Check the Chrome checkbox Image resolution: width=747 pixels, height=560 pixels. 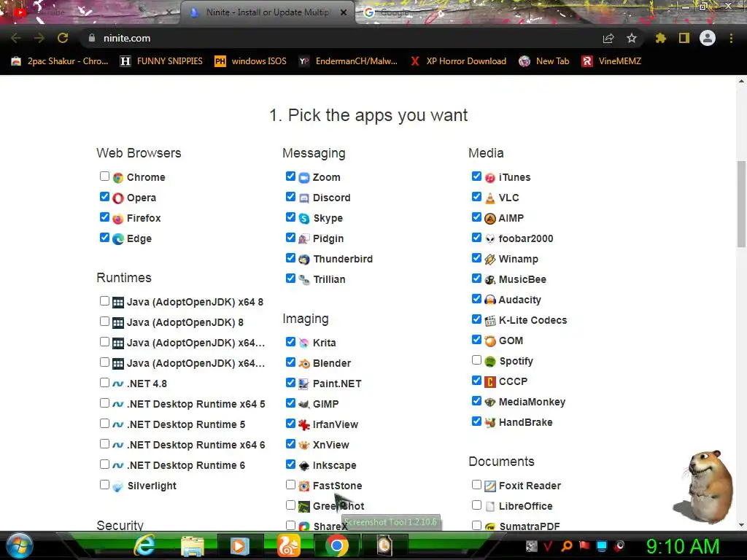point(104,176)
